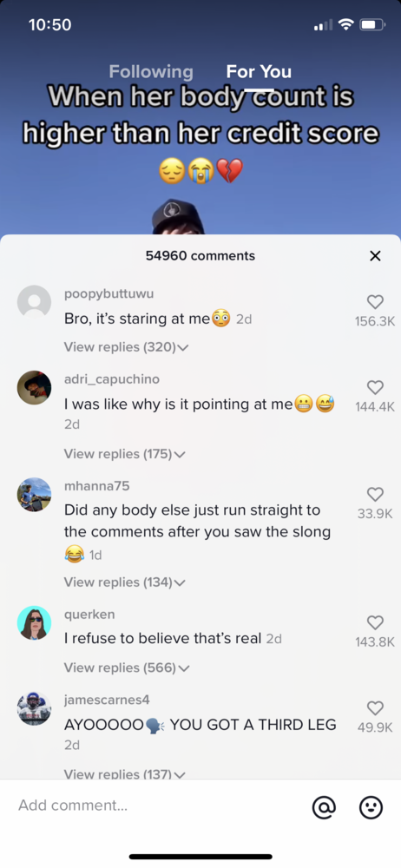
Task: Like adri_capuchino's comment with the heart
Action: click(x=376, y=387)
